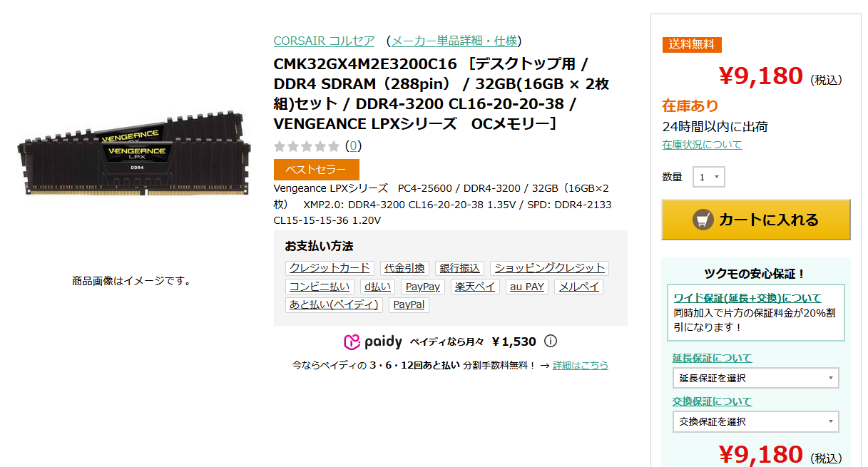The width and height of the screenshot is (868, 467).
Task: Click the Vengeance LPX product image
Action: click(134, 155)
